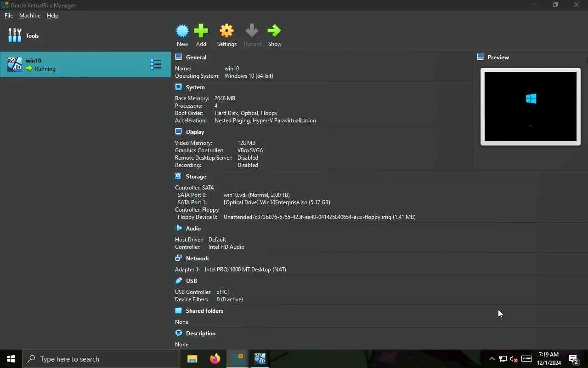Open Audio settings via its heading

[193, 229]
